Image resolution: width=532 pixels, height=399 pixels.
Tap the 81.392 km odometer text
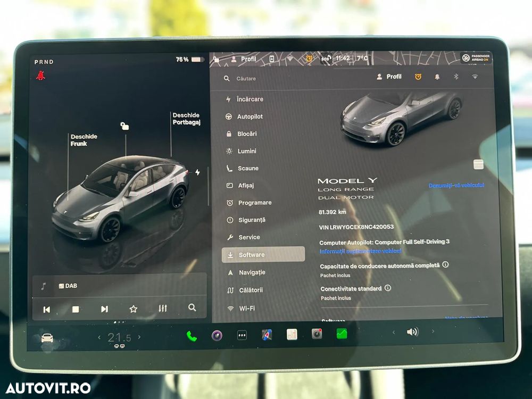pyautogui.click(x=332, y=212)
